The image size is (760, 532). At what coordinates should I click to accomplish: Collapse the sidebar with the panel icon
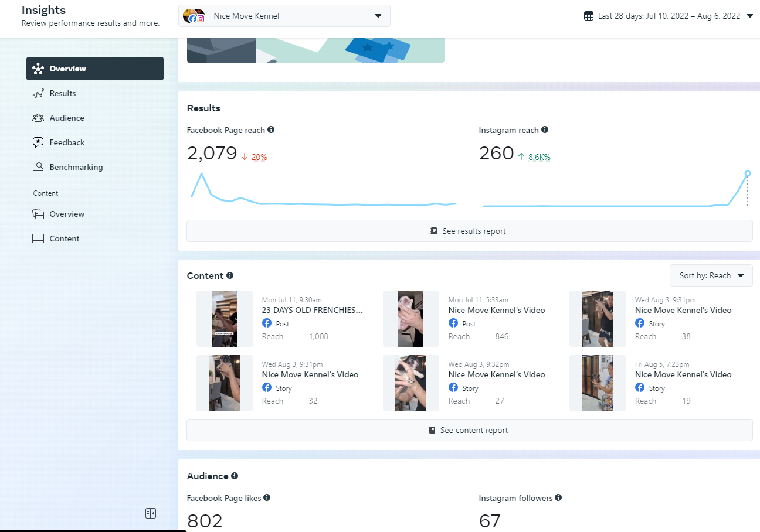[x=151, y=513]
